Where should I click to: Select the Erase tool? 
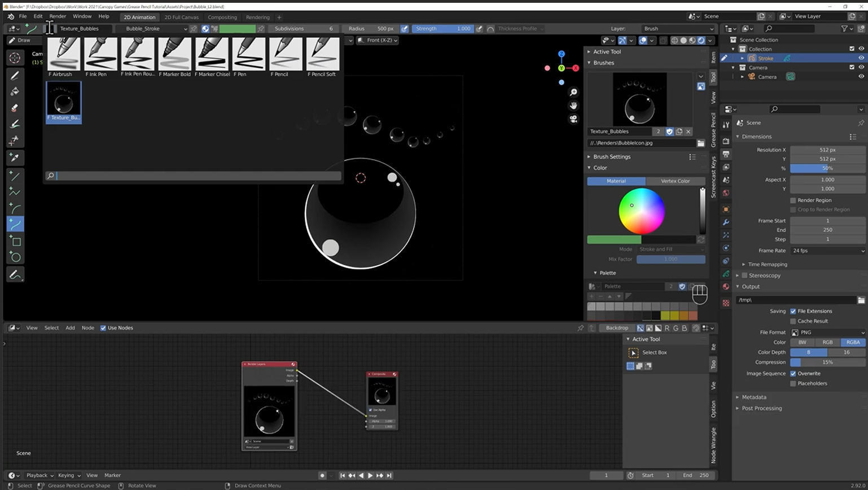tap(15, 108)
